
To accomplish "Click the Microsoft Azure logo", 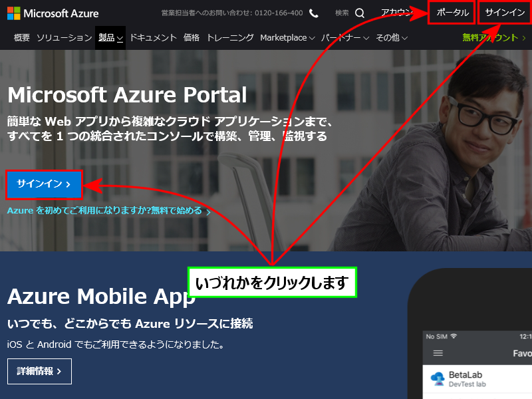I will [53, 13].
